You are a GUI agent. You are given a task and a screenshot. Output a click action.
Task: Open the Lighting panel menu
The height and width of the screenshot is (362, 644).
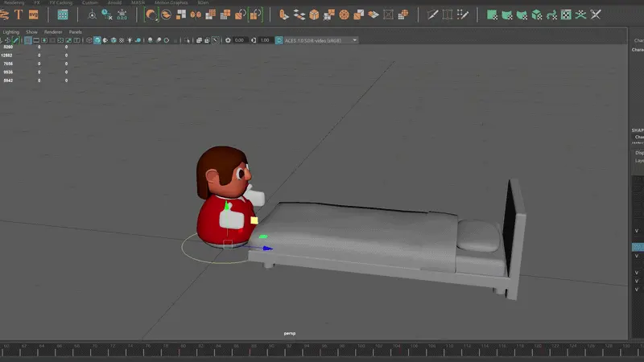[x=10, y=32]
